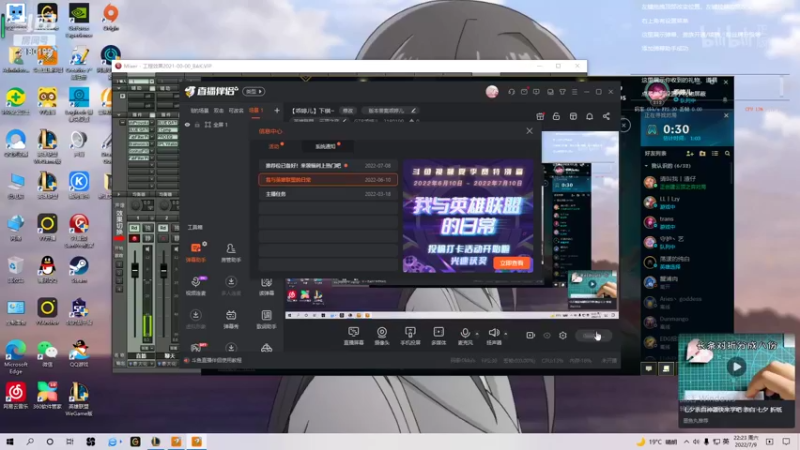Open the 歌词助手 tool

[x=266, y=319]
